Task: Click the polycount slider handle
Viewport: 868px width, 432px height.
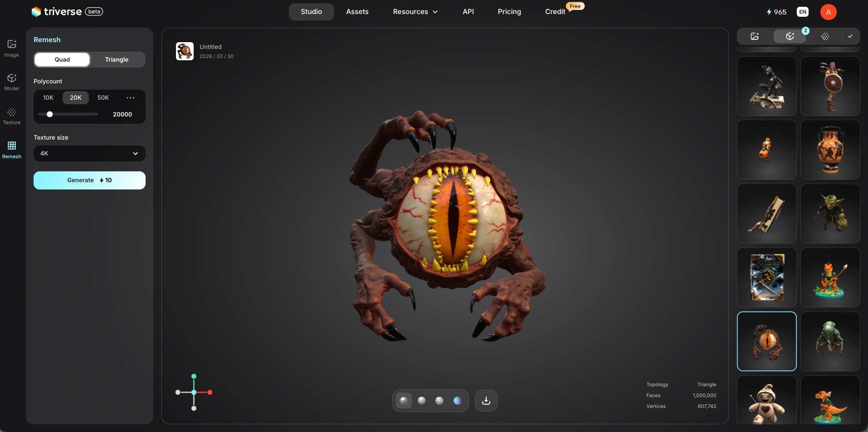Action: 50,114
